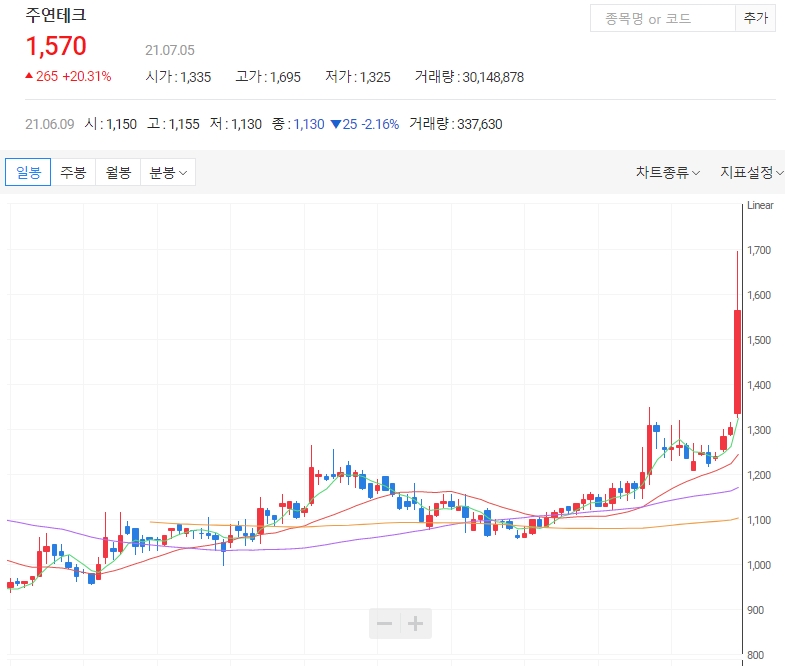Click the date 21.07.05
Viewport: 785px width, 666px height.
click(x=170, y=50)
